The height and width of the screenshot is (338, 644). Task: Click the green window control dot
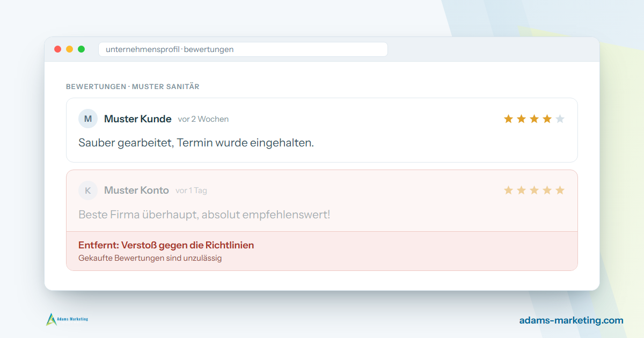point(82,49)
